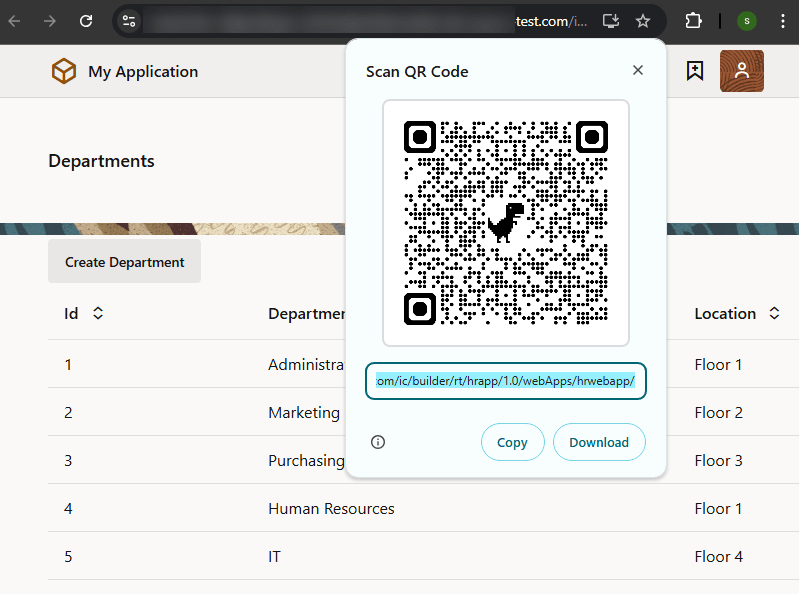Click the Department column header label
The height and width of the screenshot is (594, 799).
point(306,313)
